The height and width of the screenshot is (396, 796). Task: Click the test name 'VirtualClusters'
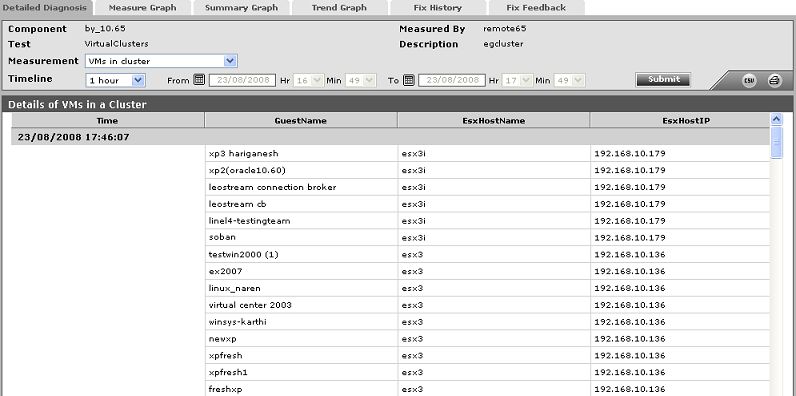coord(117,44)
